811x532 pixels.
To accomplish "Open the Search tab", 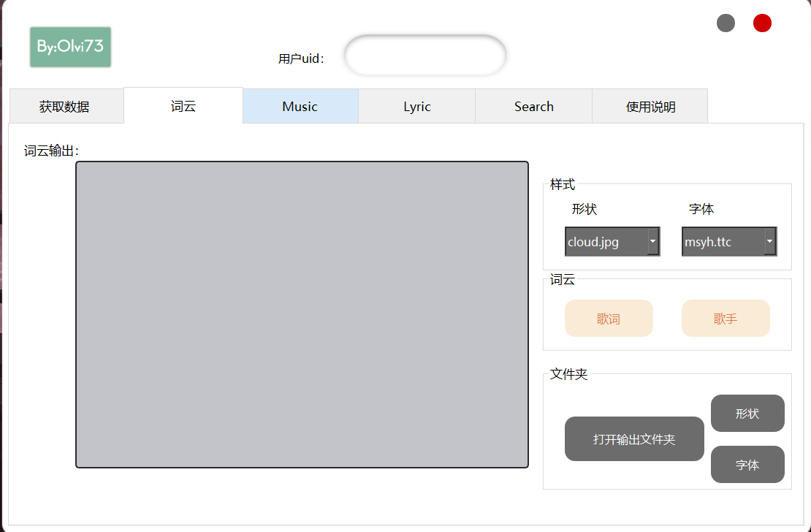I will (x=533, y=107).
